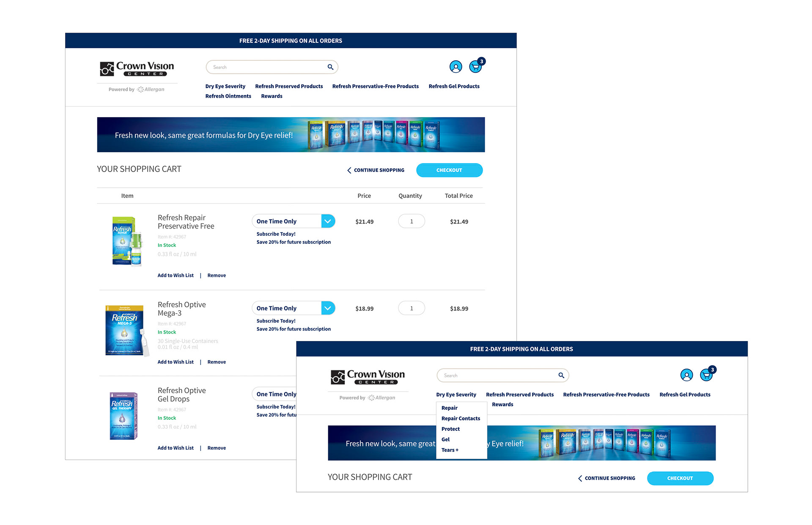The height and width of the screenshot is (525, 812).
Task: Click Subscribe Today! under Refresh Repair
Action: 276,234
